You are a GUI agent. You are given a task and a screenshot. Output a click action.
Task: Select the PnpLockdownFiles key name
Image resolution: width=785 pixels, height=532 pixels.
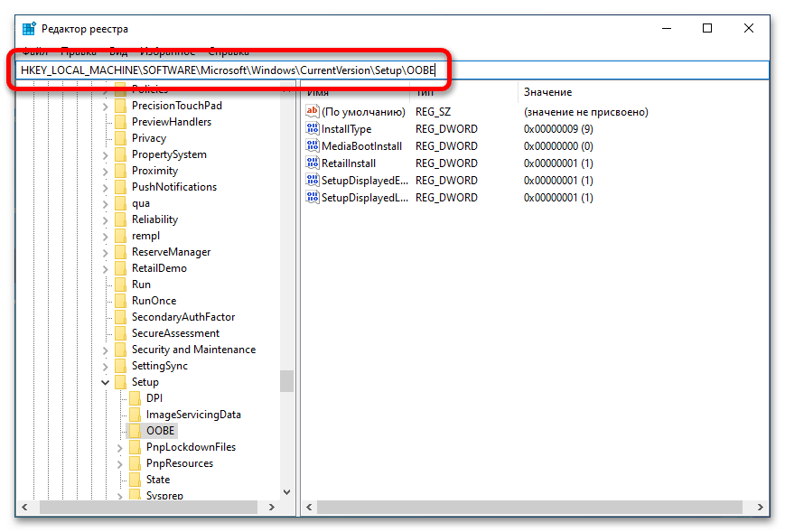[x=191, y=447]
